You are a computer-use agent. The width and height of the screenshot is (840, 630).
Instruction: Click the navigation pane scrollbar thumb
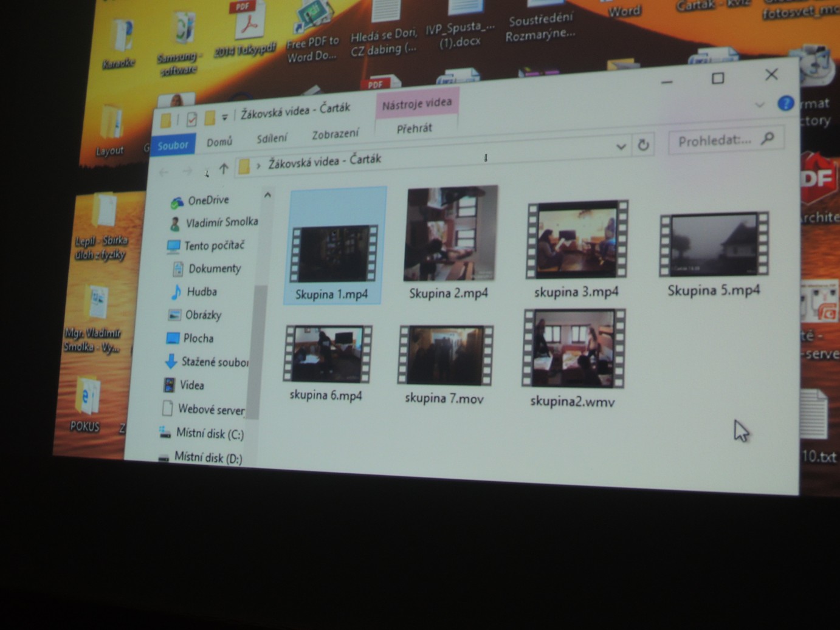[257, 351]
